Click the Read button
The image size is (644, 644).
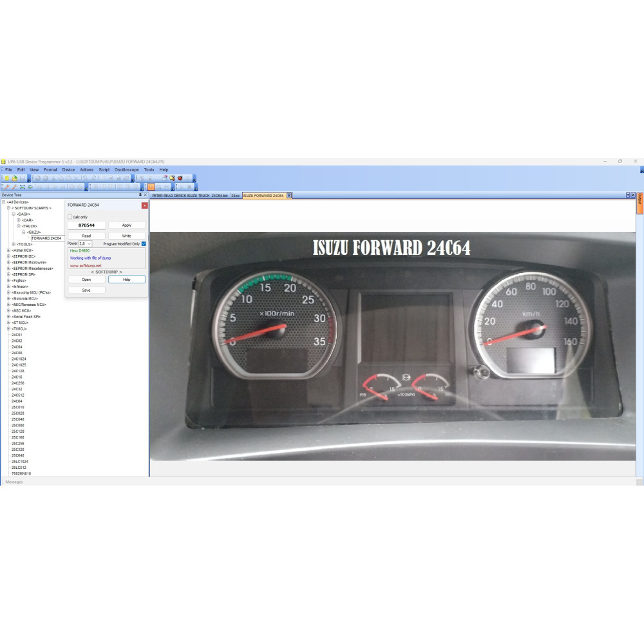click(86, 236)
